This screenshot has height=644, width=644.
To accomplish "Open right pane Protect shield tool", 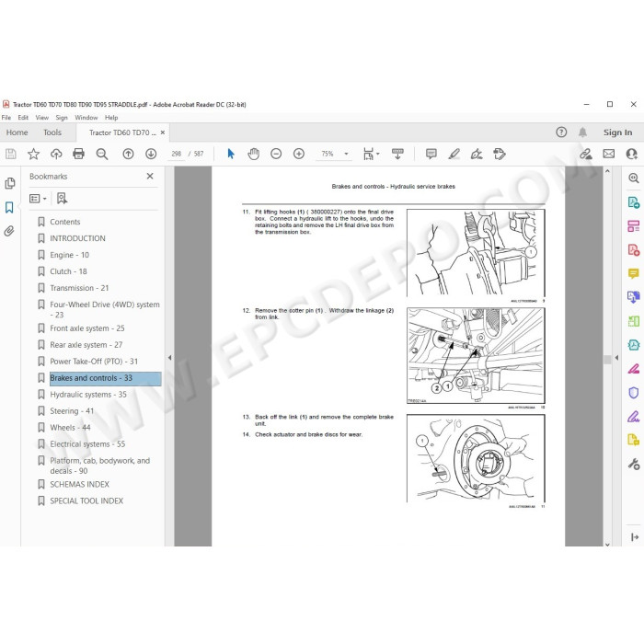I will (633, 393).
